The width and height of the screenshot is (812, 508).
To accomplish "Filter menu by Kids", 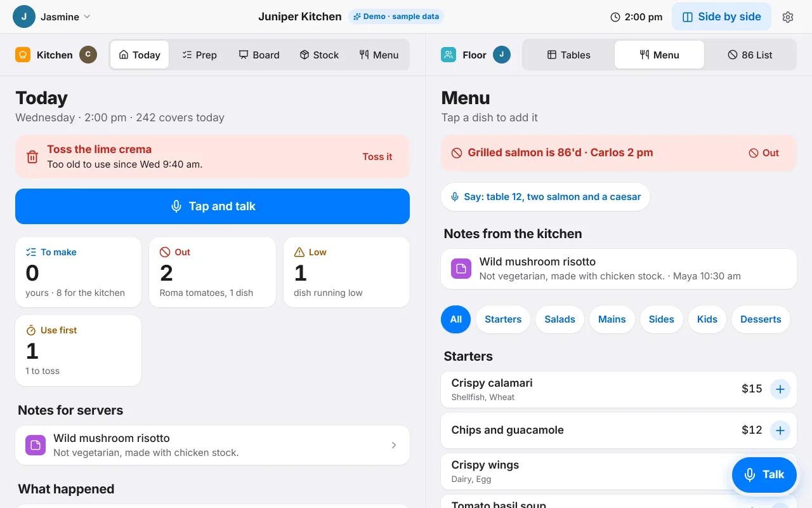I will pyautogui.click(x=707, y=319).
